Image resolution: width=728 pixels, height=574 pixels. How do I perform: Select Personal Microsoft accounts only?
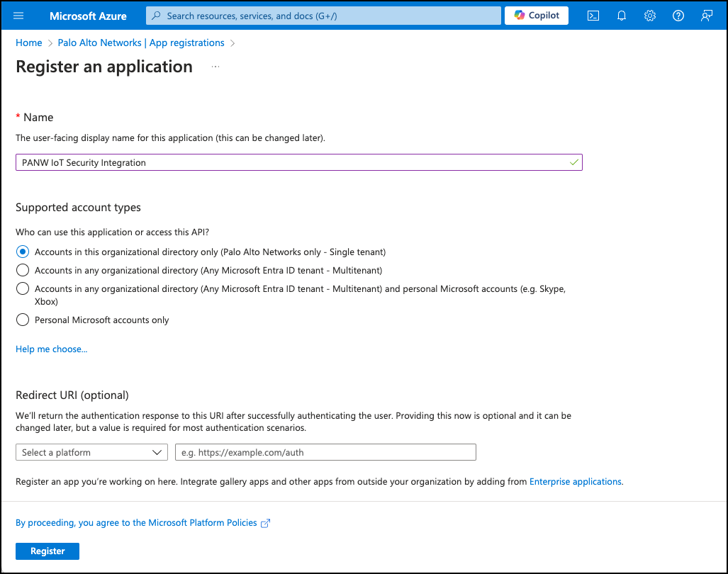pyautogui.click(x=23, y=320)
